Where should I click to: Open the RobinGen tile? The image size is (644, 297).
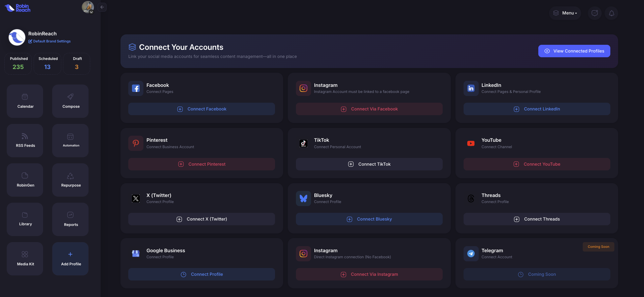coord(25,180)
